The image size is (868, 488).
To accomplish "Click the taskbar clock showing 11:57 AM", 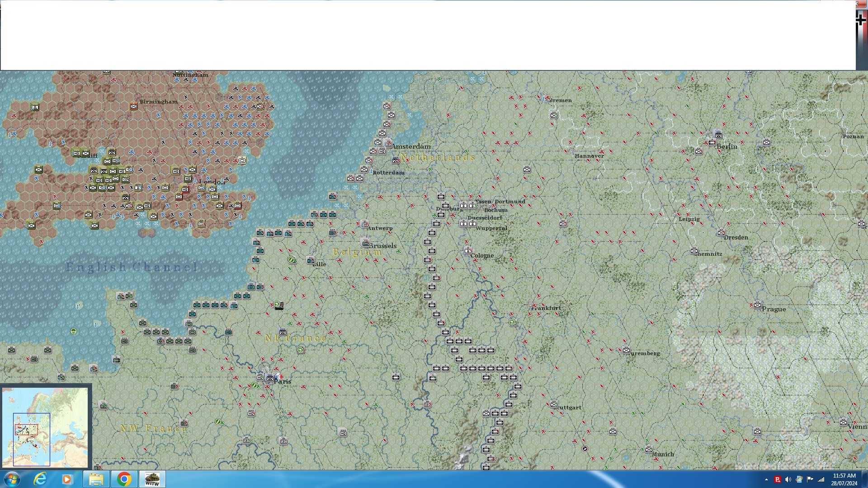I will [844, 479].
